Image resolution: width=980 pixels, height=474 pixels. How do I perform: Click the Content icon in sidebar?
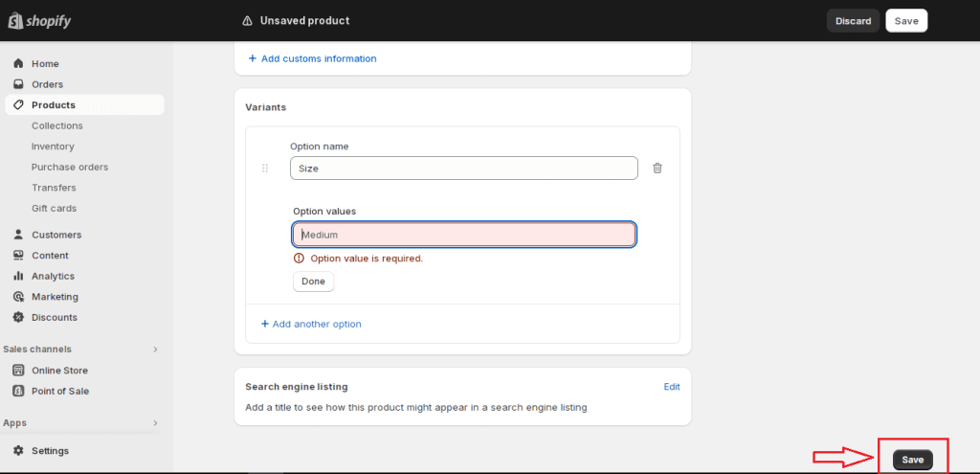tap(19, 255)
